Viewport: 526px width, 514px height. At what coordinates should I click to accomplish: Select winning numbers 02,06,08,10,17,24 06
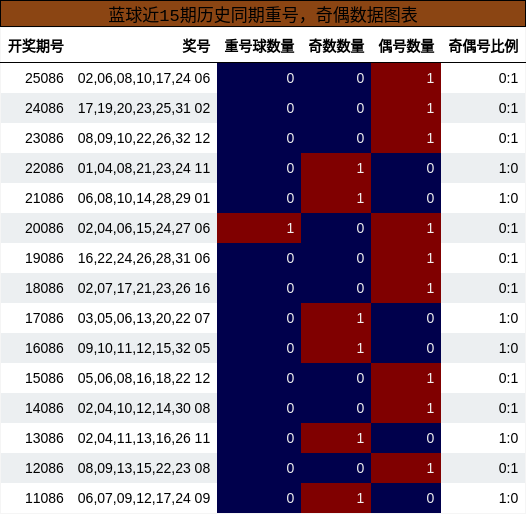click(x=144, y=78)
